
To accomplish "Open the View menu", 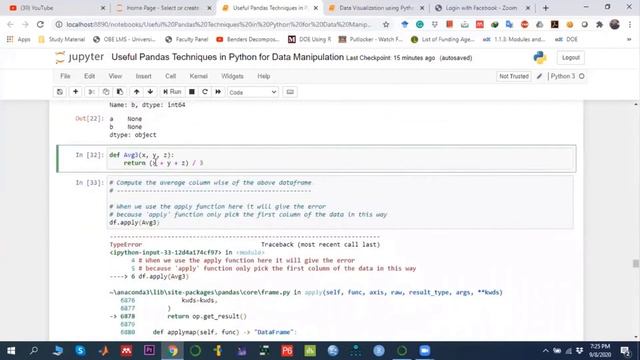I will [x=115, y=76].
